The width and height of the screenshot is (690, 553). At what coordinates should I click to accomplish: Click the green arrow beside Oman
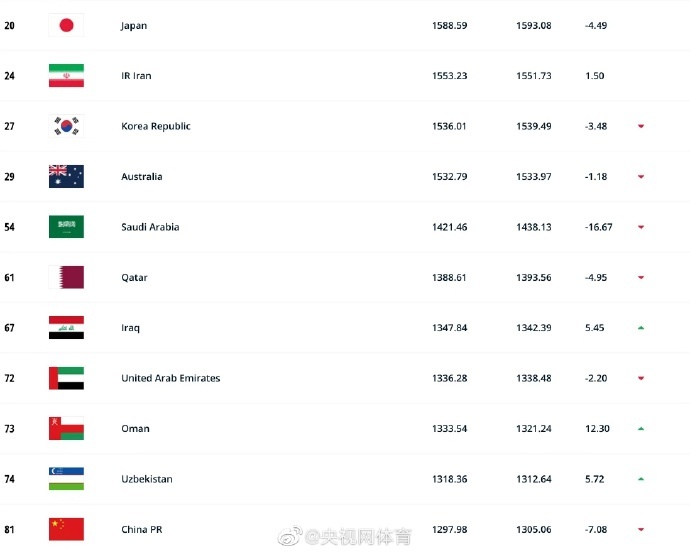click(x=640, y=428)
